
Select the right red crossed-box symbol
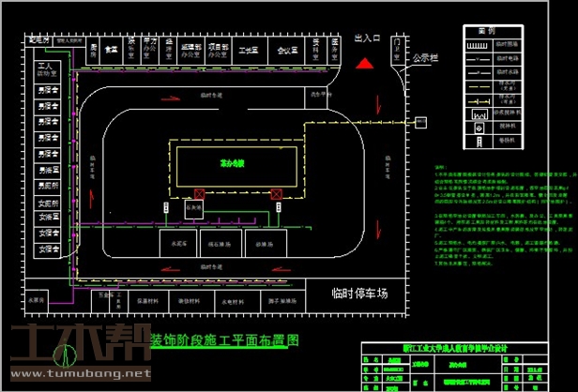[276, 194]
